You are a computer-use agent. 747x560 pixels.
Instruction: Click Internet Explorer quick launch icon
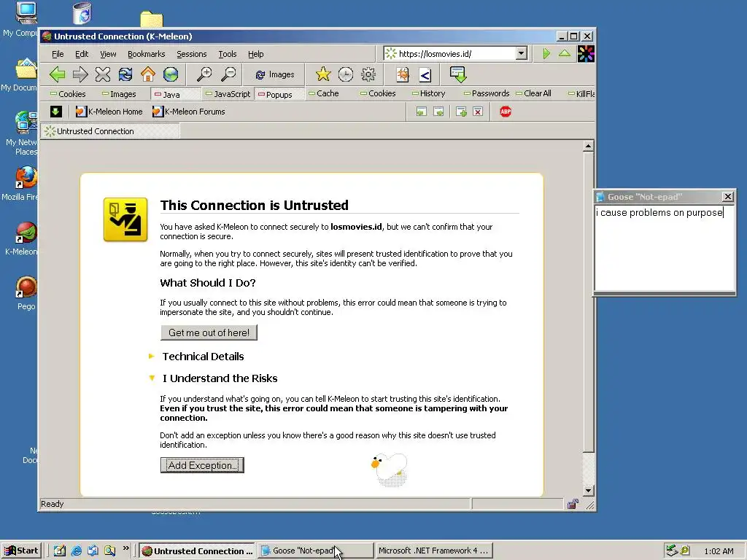point(76,551)
